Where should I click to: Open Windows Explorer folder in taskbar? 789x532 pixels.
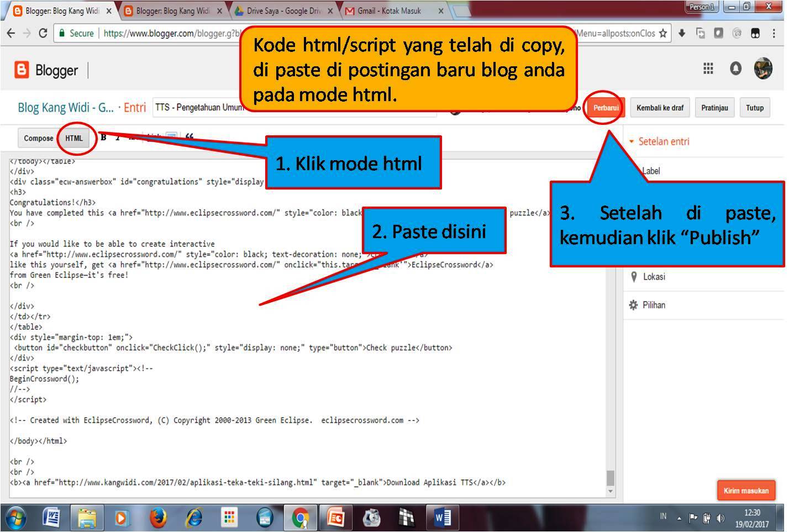tap(87, 518)
